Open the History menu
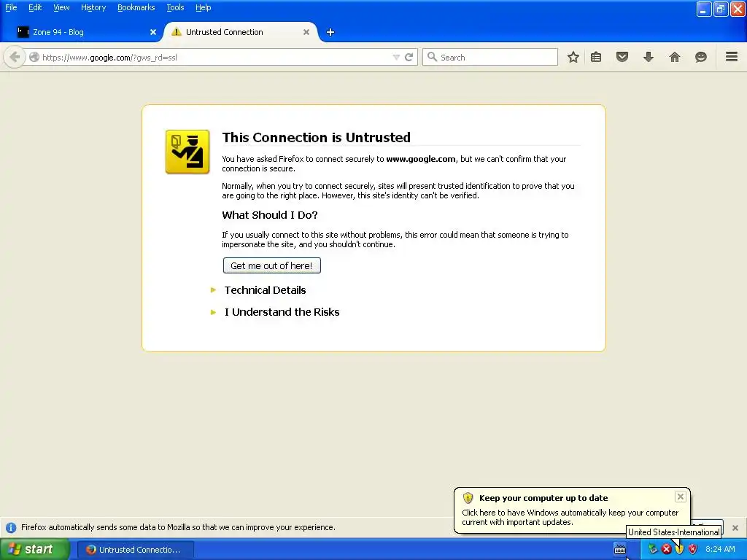 pos(93,7)
